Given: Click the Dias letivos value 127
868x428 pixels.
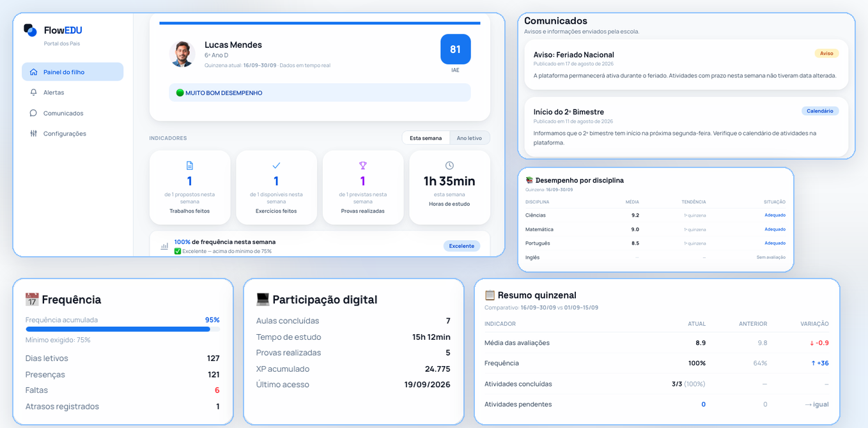Looking at the screenshot, I should click(x=213, y=358).
